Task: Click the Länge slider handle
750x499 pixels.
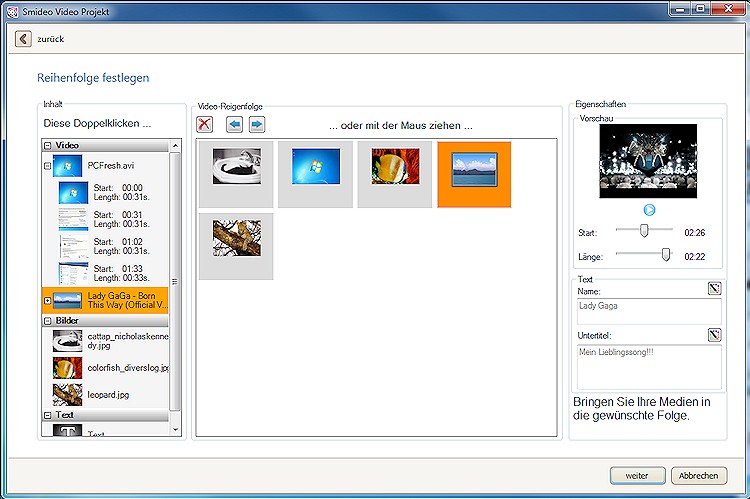Action: tap(666, 255)
